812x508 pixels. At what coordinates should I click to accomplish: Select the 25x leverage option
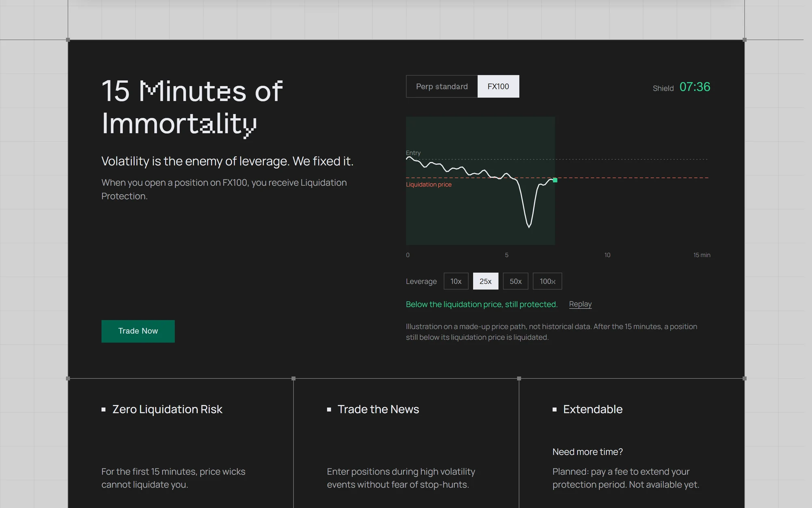coord(486,281)
